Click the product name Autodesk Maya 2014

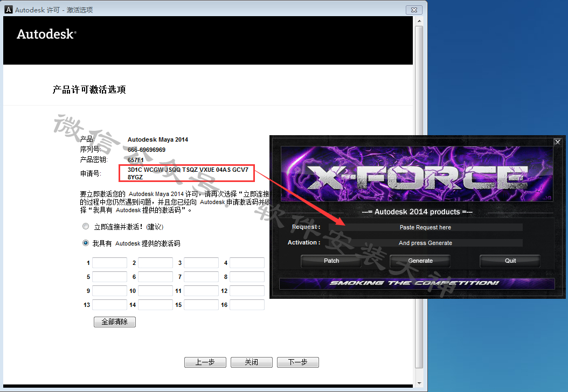point(157,139)
